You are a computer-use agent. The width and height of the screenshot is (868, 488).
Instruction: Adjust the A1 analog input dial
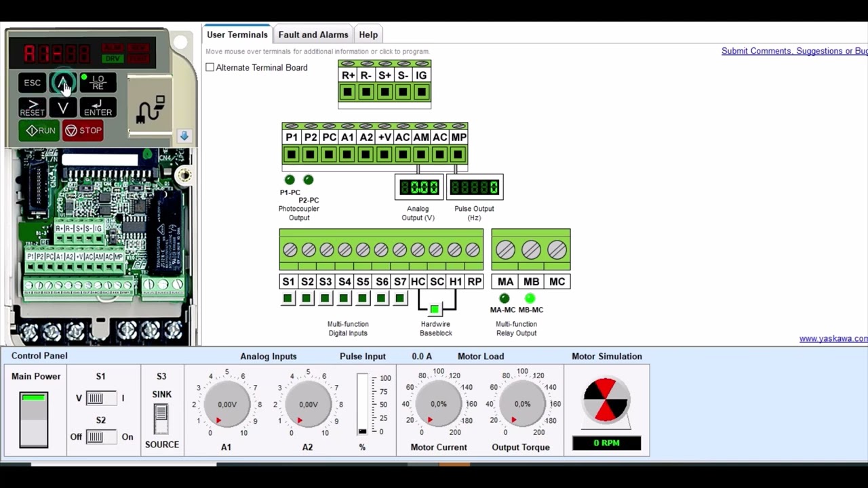point(227,405)
